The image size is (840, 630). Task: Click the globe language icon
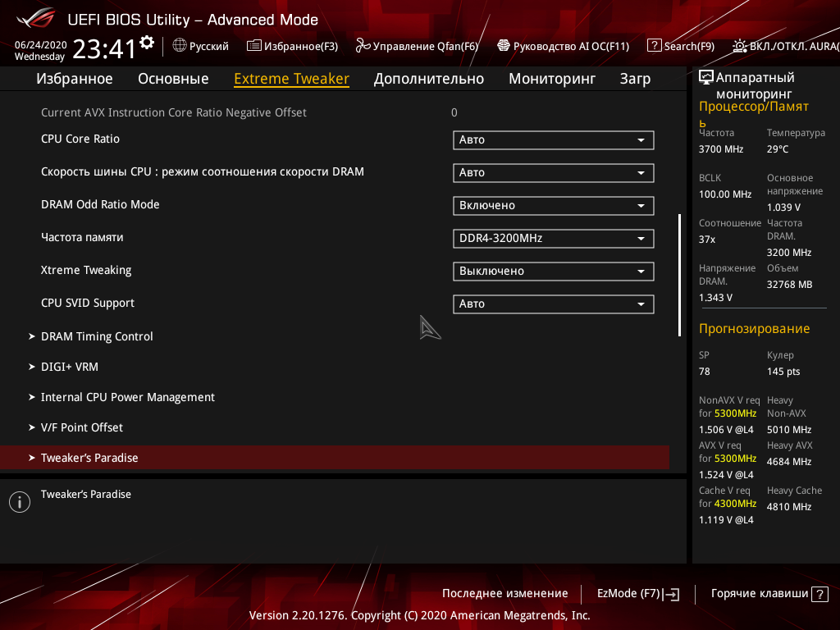pos(180,46)
